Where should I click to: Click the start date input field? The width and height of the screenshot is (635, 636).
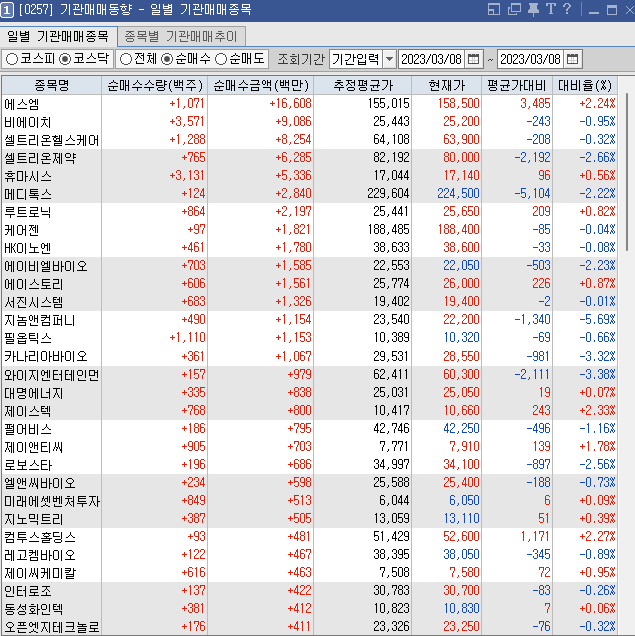click(432, 59)
